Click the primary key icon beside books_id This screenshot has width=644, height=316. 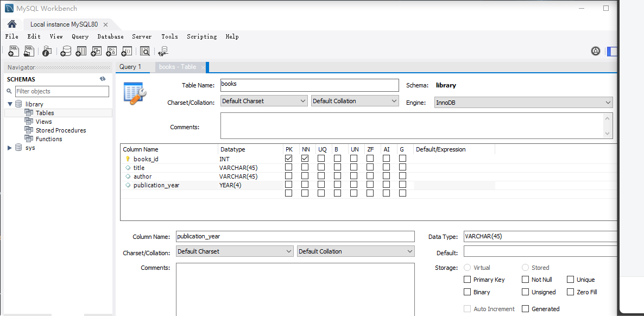coord(127,159)
